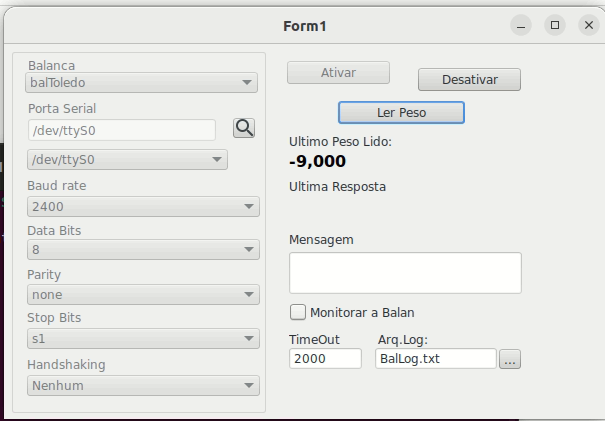605x421 pixels.
Task: Minimize the Form1 window
Action: pos(521,25)
